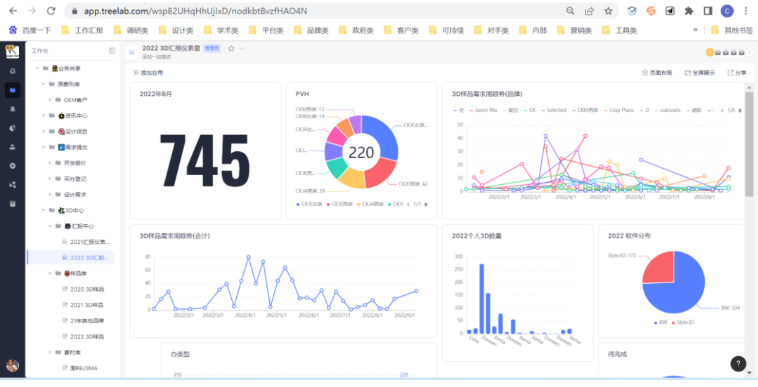Click the search icon in the dark sidebar

pos(13,71)
